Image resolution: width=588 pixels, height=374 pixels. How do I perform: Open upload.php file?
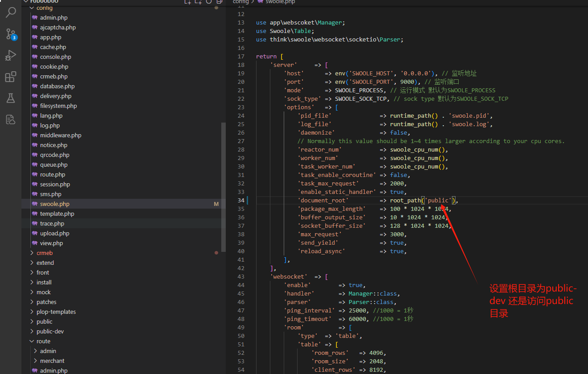[55, 233]
